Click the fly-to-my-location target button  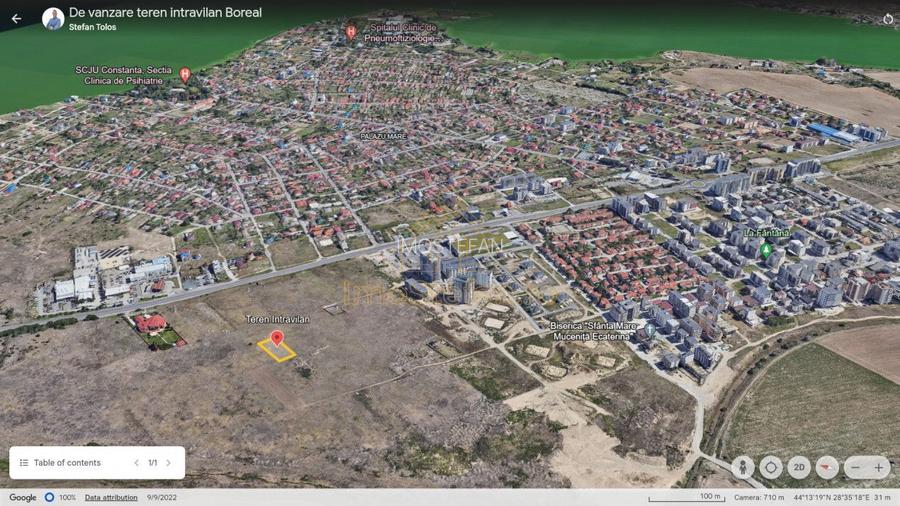point(771,467)
